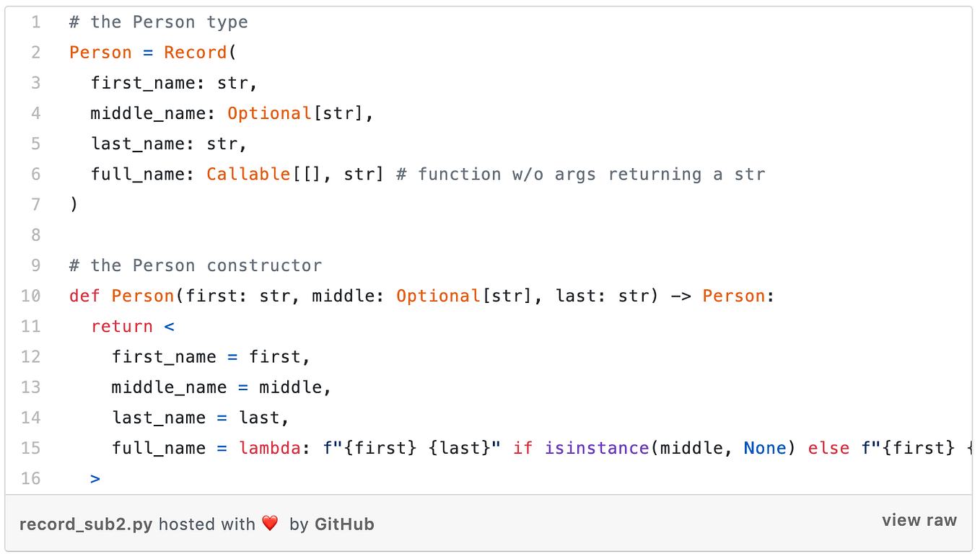Click the heart icon in footer
980x559 pixels.
pos(270,523)
